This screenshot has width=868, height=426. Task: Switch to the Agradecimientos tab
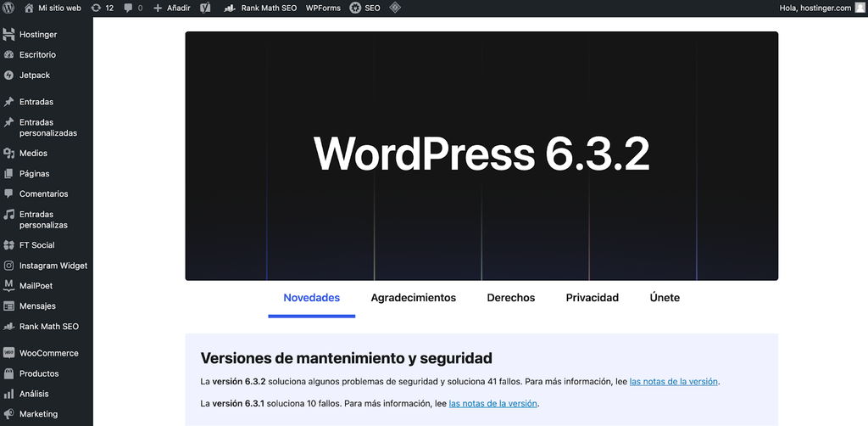click(x=413, y=298)
